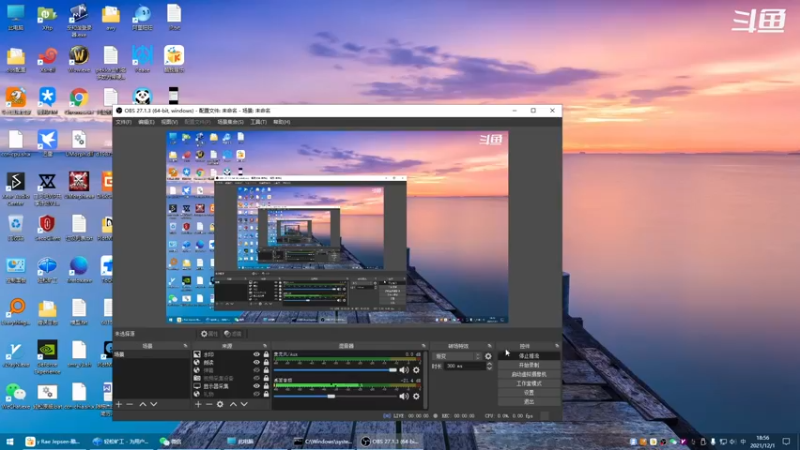Click the transition duration 300 ms field
Viewport: 800px width, 450px height.
click(x=465, y=366)
